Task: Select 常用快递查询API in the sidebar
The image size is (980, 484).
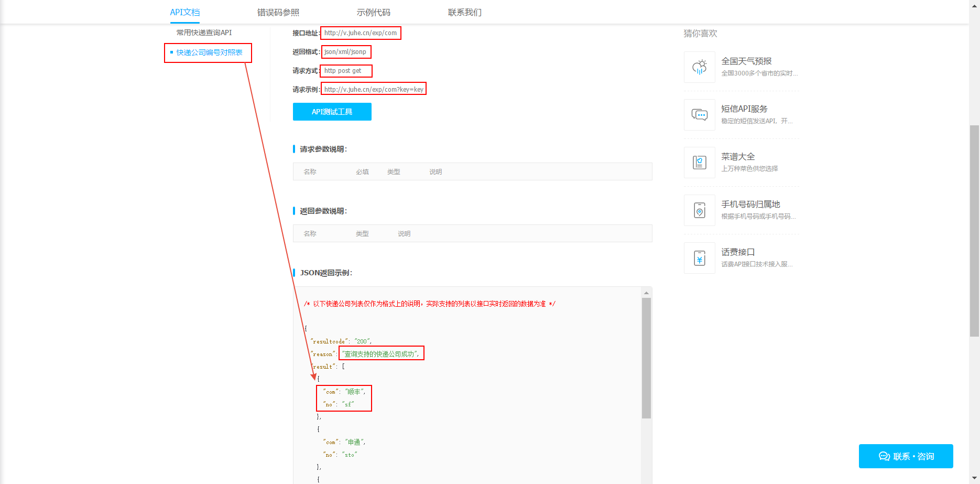Action: tap(204, 33)
